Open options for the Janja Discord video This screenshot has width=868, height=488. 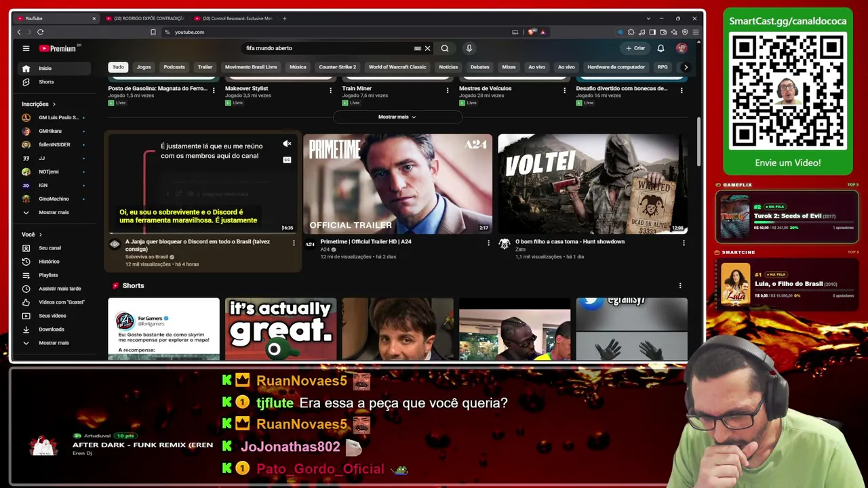pyautogui.click(x=294, y=243)
